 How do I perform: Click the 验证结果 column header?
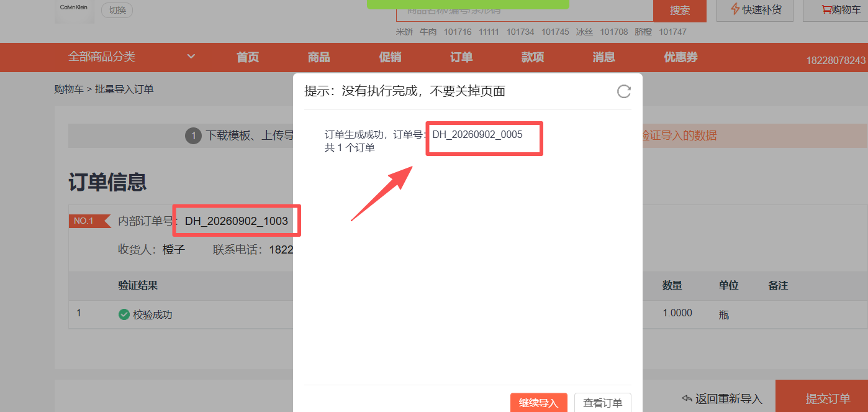tap(138, 285)
